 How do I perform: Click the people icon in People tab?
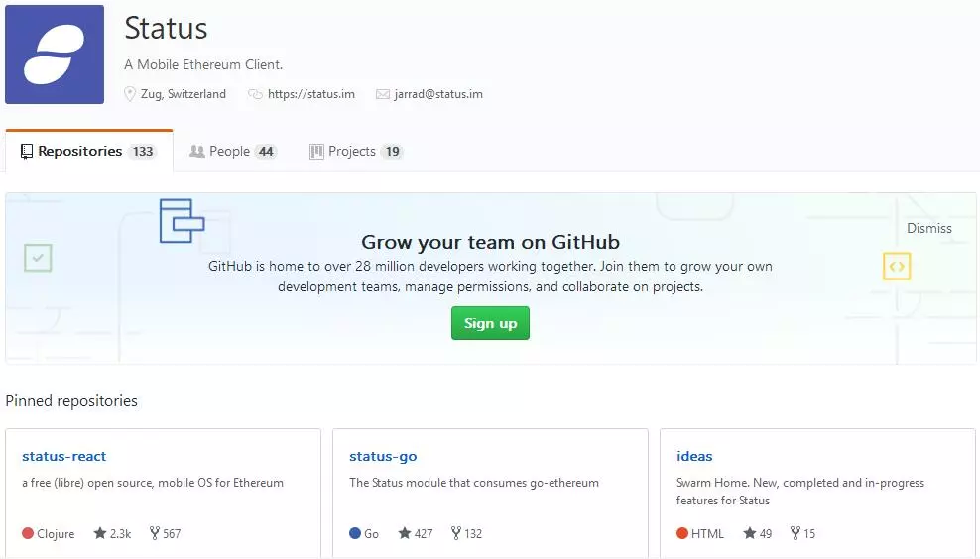[x=196, y=152]
